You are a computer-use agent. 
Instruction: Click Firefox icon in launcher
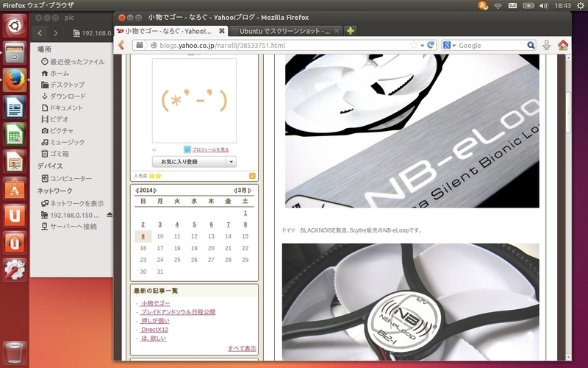(15, 80)
